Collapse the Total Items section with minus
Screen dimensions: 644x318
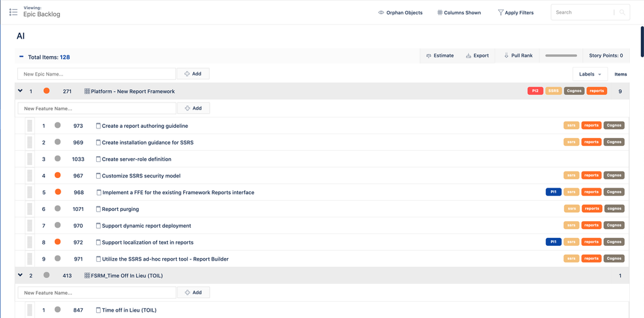(21, 57)
